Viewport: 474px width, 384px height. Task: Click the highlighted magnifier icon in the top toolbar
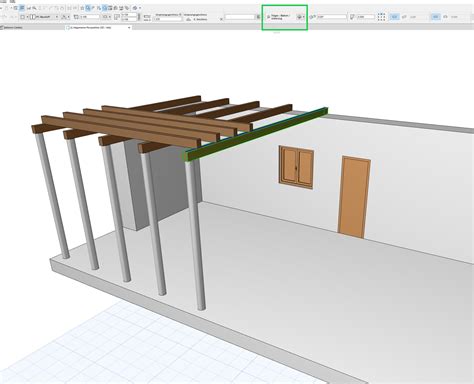coord(88,8)
